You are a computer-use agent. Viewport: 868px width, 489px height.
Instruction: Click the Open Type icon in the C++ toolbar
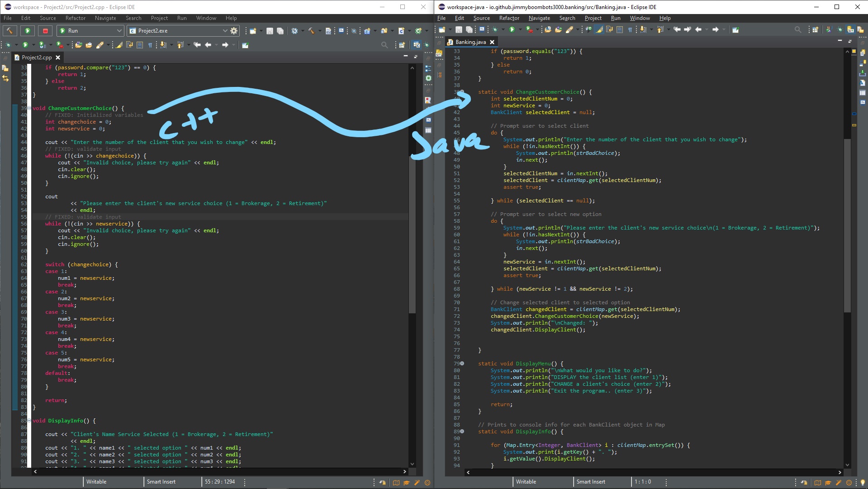(79, 45)
